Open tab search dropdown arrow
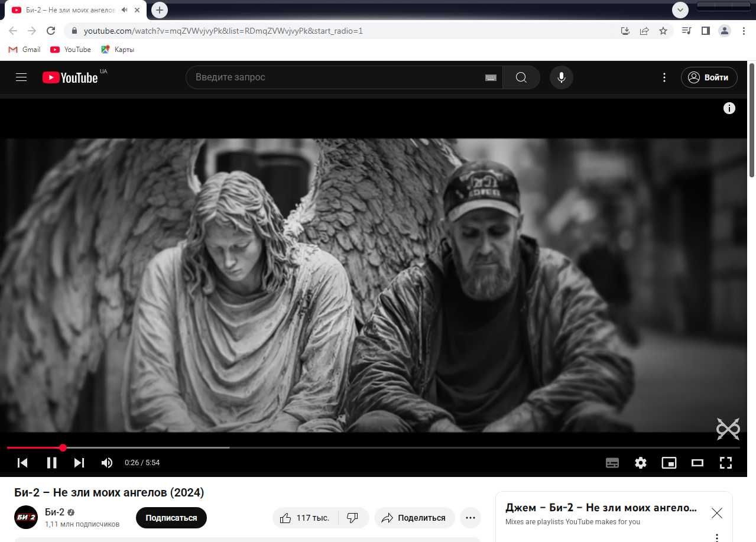 click(680, 10)
